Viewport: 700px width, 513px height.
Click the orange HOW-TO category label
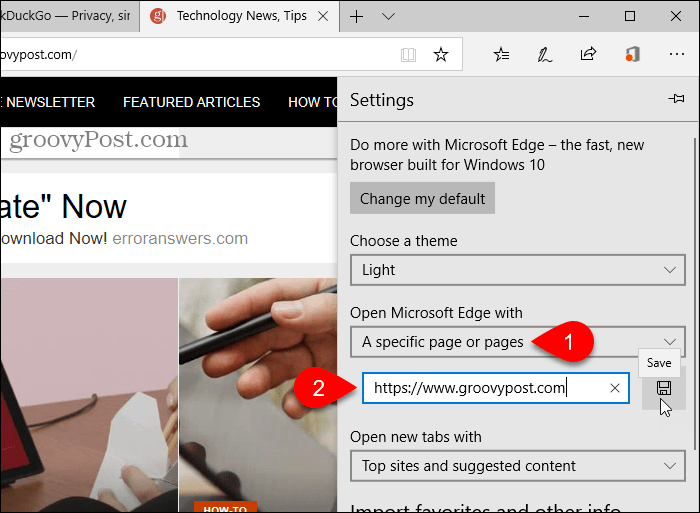coord(225,508)
